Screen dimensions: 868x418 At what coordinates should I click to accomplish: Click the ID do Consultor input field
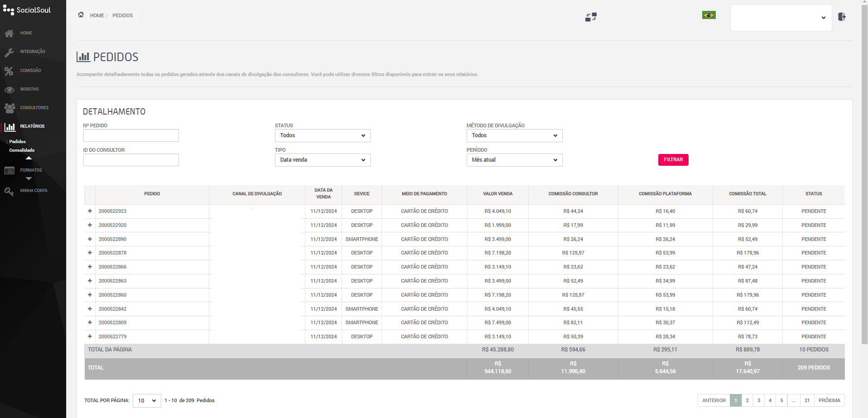point(131,160)
